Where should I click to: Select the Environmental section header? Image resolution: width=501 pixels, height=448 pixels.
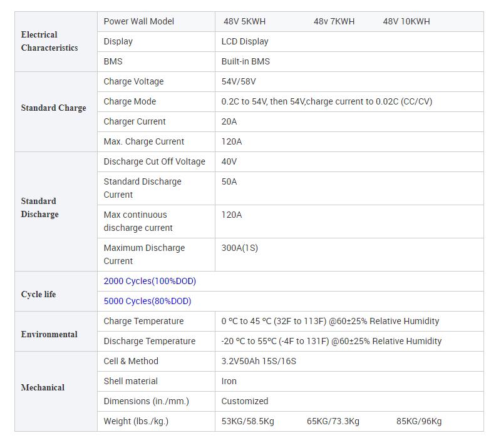pyautogui.click(x=49, y=334)
